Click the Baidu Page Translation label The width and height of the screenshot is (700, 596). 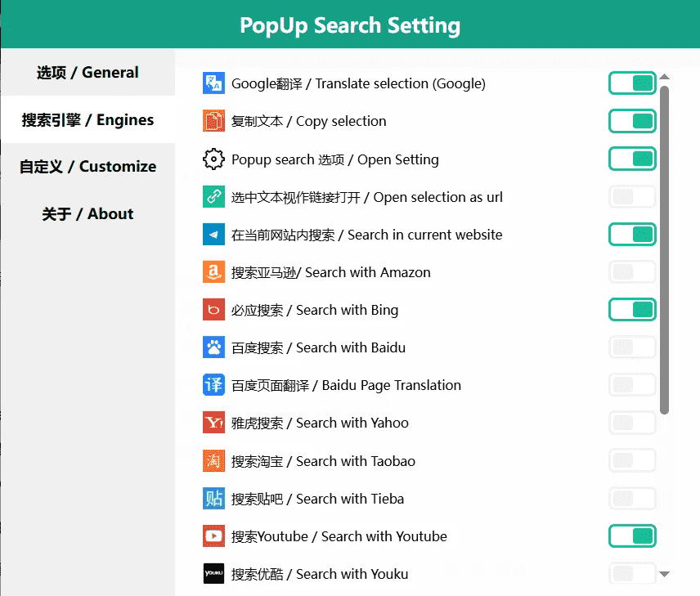pos(346,385)
